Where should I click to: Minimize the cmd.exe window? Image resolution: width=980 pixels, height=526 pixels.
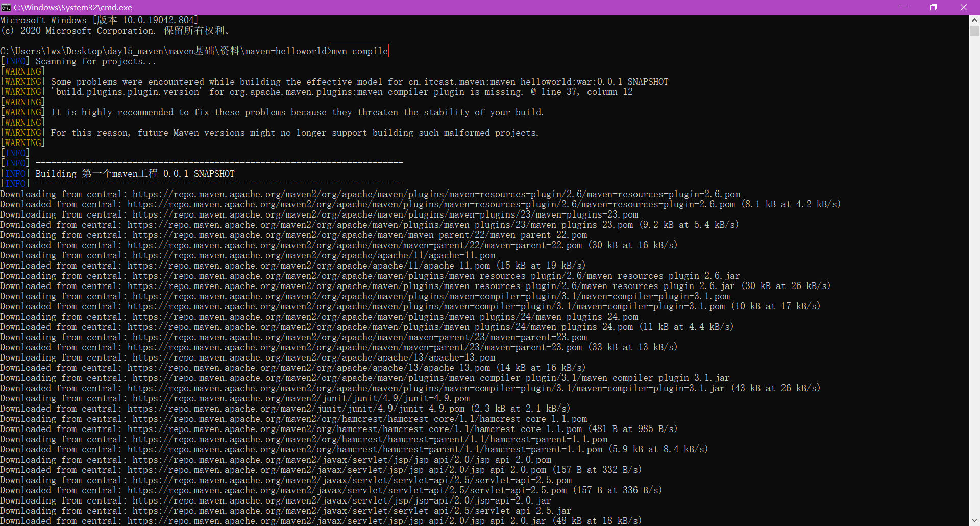904,7
